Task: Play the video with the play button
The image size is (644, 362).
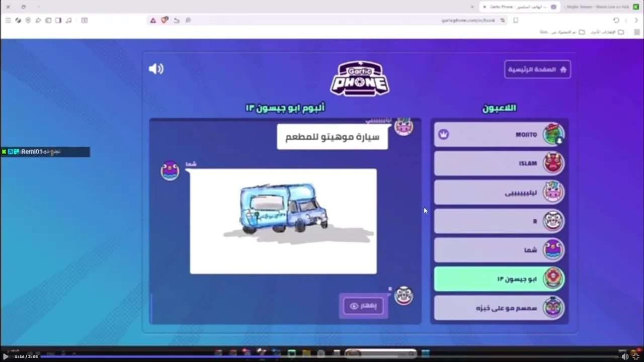Action: 6,356
